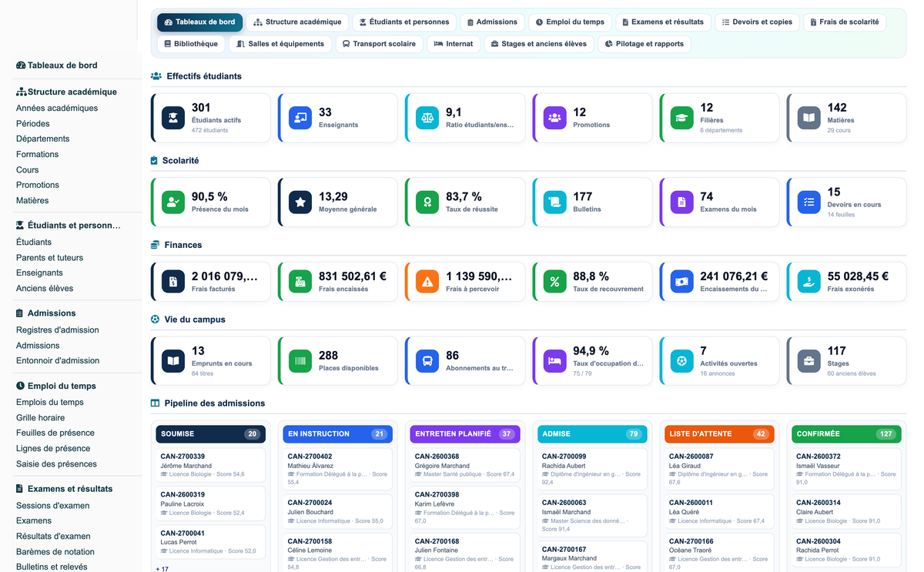Open Stages et anciens élèves tab

539,44
